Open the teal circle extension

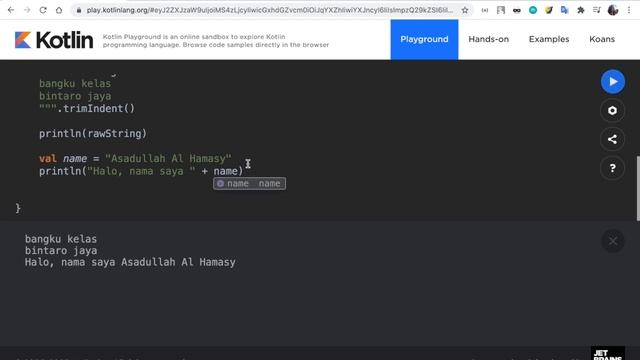coord(533,10)
